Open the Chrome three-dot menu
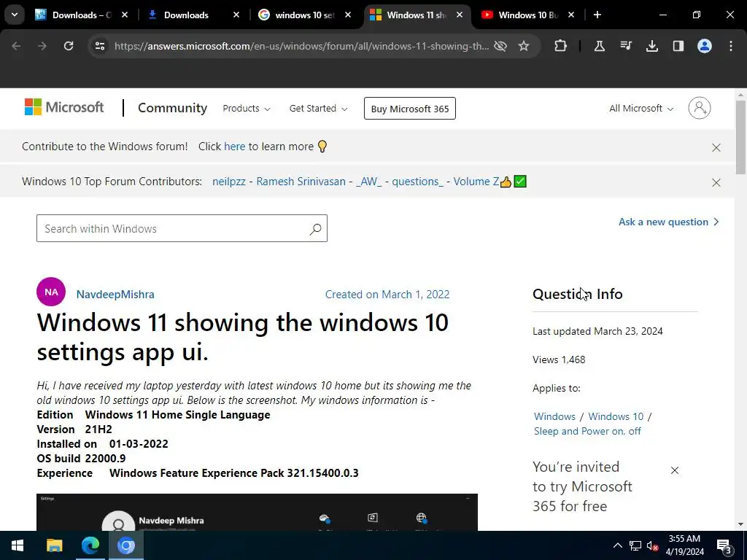Screen dimensions: 747x560 pyautogui.click(x=731, y=46)
